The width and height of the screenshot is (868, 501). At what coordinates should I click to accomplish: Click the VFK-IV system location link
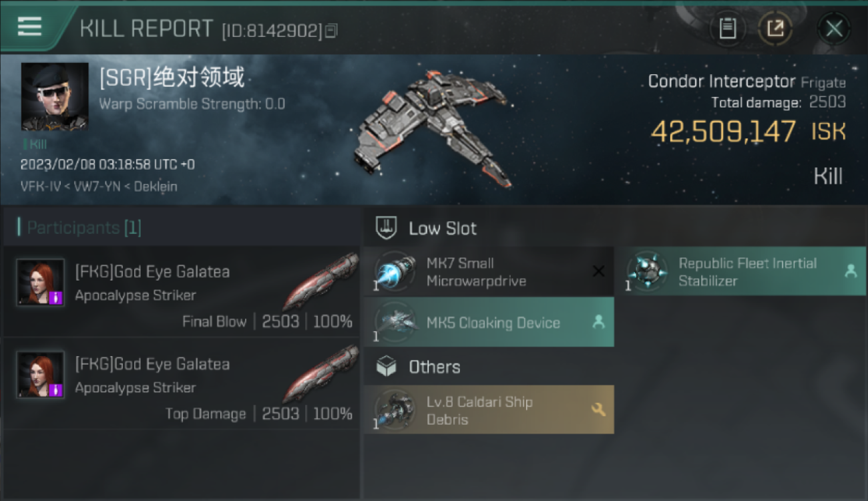pos(41,186)
